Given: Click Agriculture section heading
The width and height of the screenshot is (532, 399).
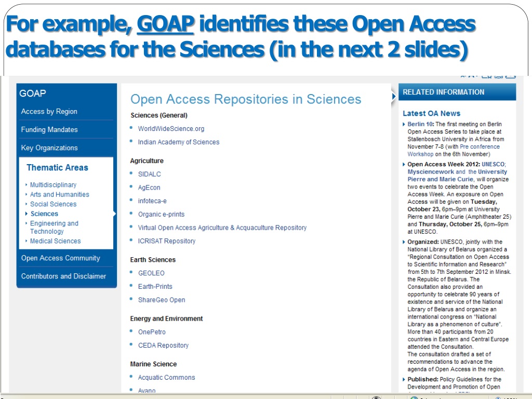Looking at the screenshot, I should pos(147,161).
